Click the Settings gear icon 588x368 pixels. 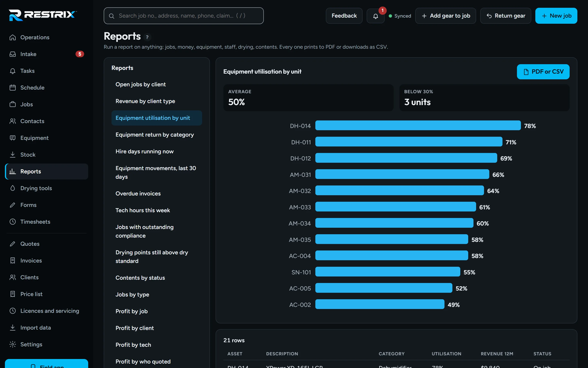(x=13, y=344)
